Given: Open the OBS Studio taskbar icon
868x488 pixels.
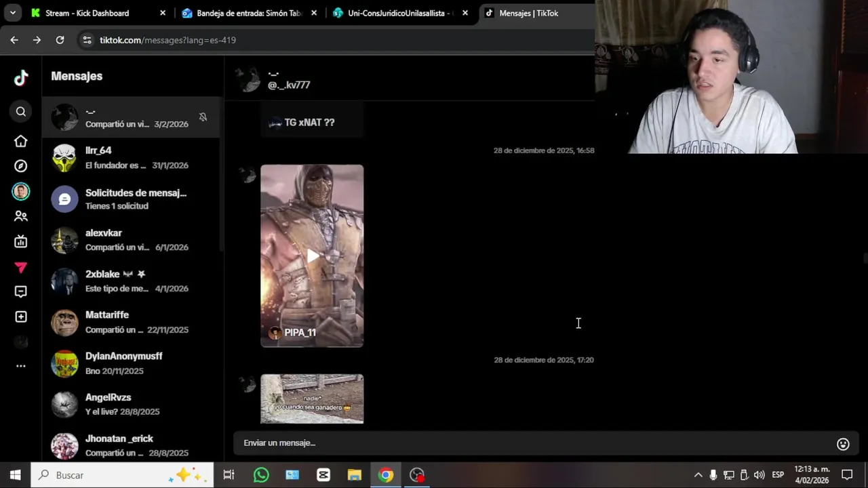Looking at the screenshot, I should click(417, 475).
